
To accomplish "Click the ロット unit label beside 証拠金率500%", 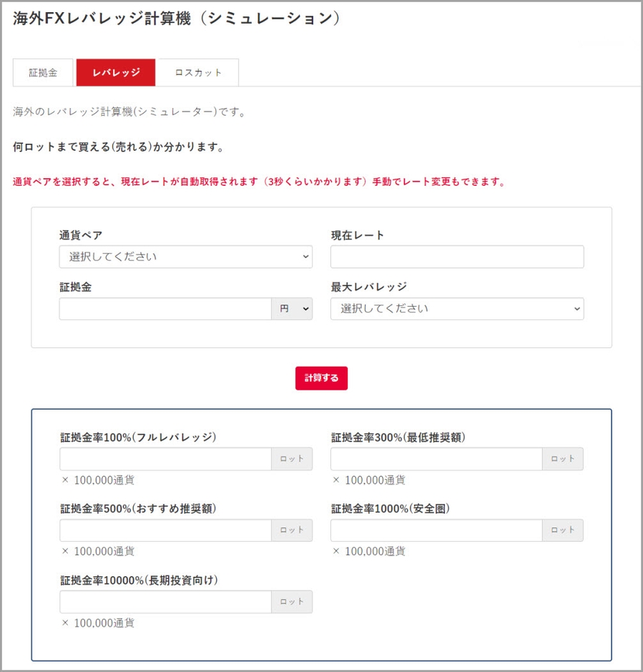I will 292,530.
